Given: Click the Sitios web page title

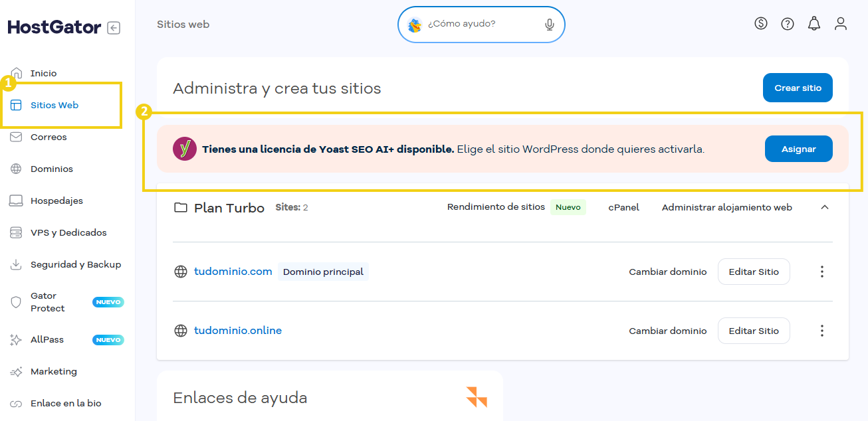Looking at the screenshot, I should [183, 25].
